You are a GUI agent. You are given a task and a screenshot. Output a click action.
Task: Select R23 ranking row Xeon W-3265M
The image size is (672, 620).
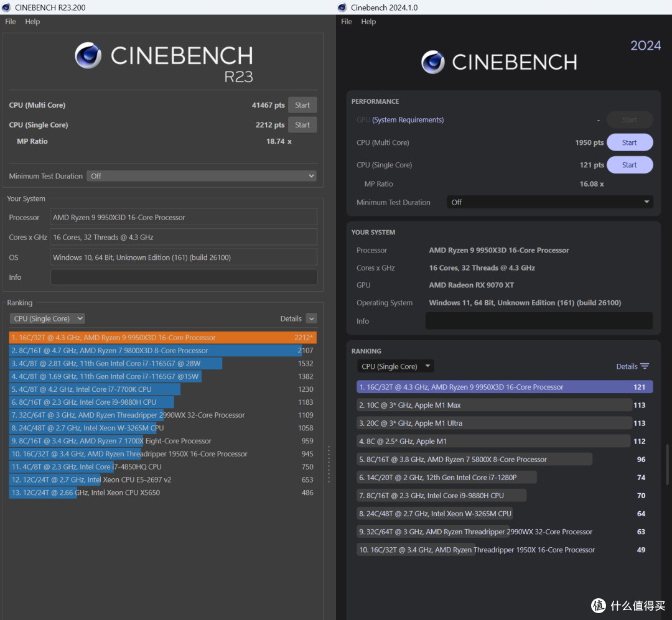point(163,428)
